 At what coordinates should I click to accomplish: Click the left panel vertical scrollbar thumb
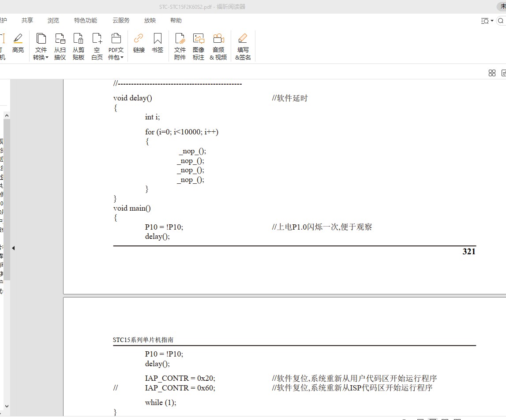7,199
